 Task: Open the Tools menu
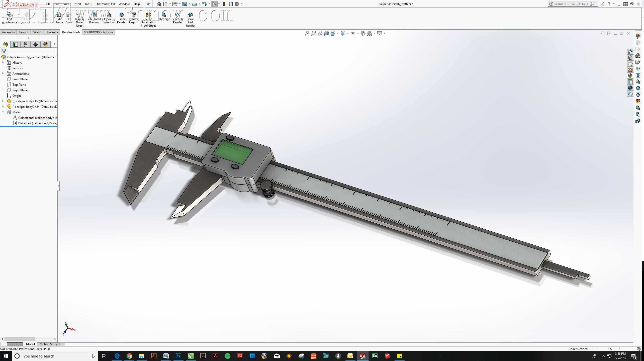pos(88,4)
